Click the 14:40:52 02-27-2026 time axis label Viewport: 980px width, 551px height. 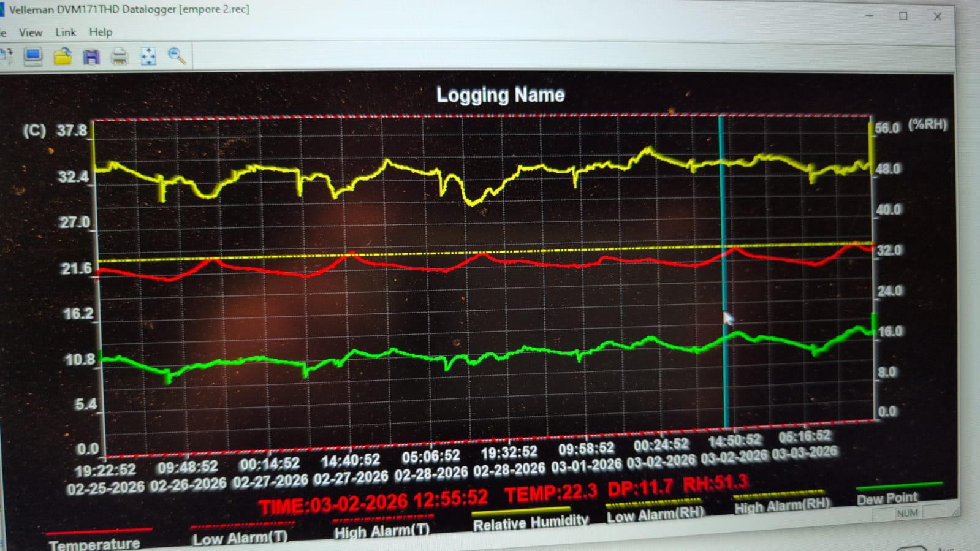[x=351, y=468]
